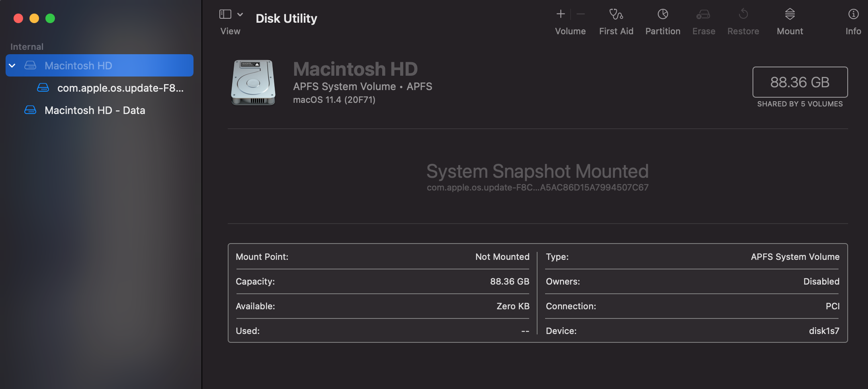Click the Capacity row's '88.36 GB' value

(510, 281)
